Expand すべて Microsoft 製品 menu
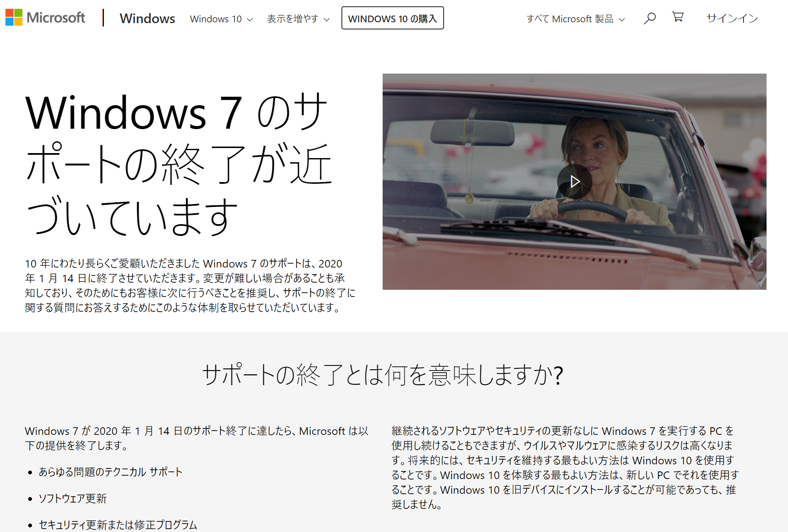The height and width of the screenshot is (532, 788). 576,19
